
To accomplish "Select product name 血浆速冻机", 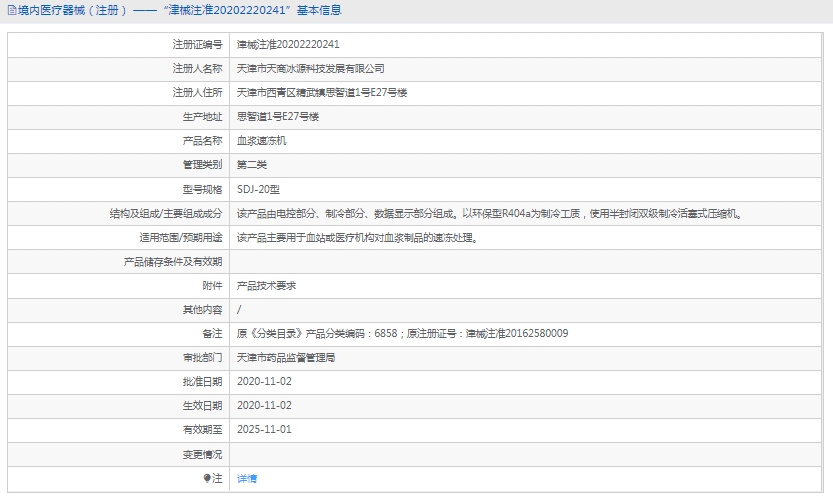I will pyautogui.click(x=261, y=141).
